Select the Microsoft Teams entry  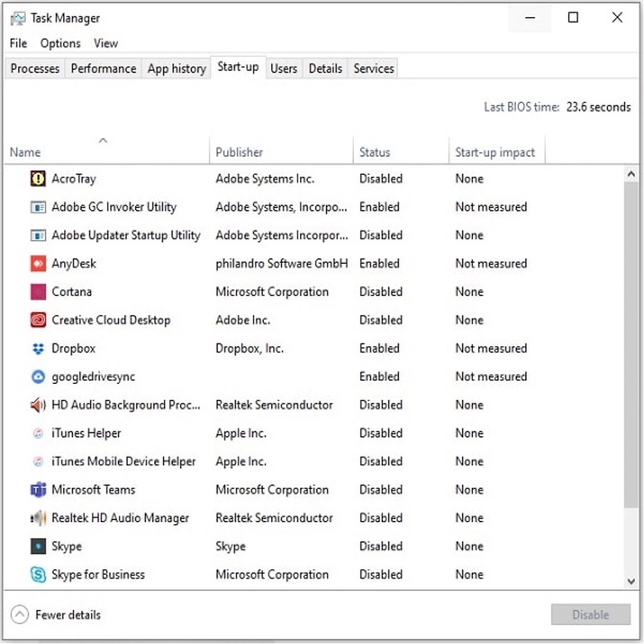[x=93, y=489]
